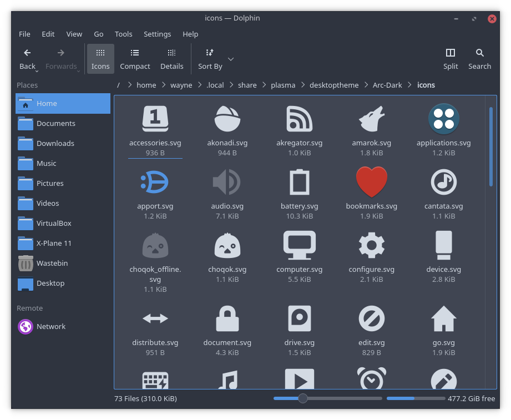Select the amarok.svg wolf icon
This screenshot has height=420, width=511.
[372, 119]
